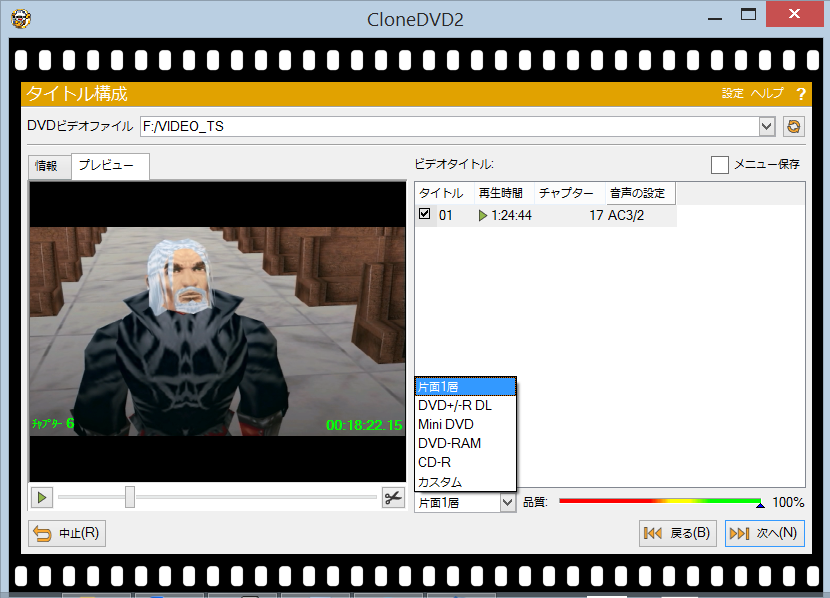Click the quality bar triangle marker
830x598 pixels.
760,505
